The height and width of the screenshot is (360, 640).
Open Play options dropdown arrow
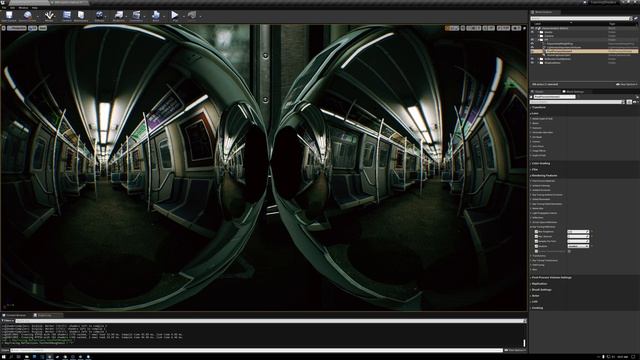pyautogui.click(x=183, y=16)
